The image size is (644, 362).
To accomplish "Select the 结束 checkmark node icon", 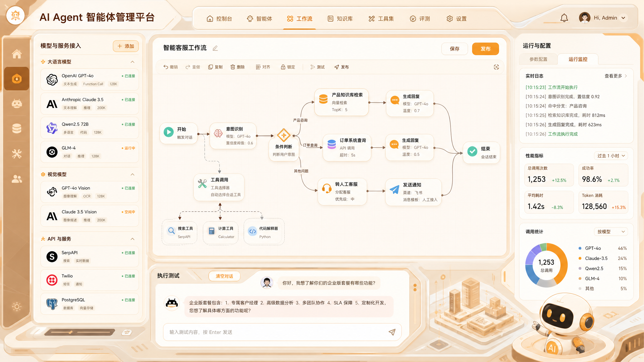I will pos(472,151).
